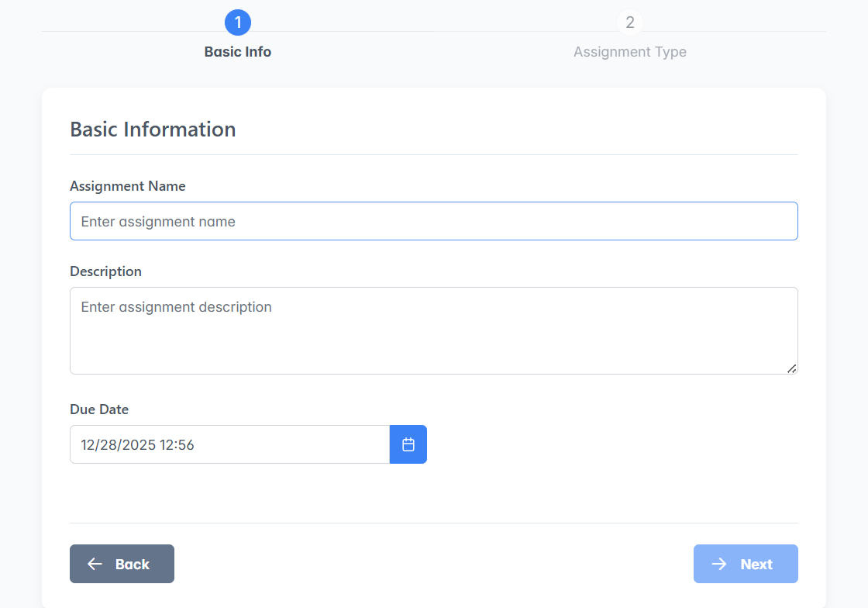Focus the Enter assignment name field
The width and height of the screenshot is (868, 608).
coord(433,221)
